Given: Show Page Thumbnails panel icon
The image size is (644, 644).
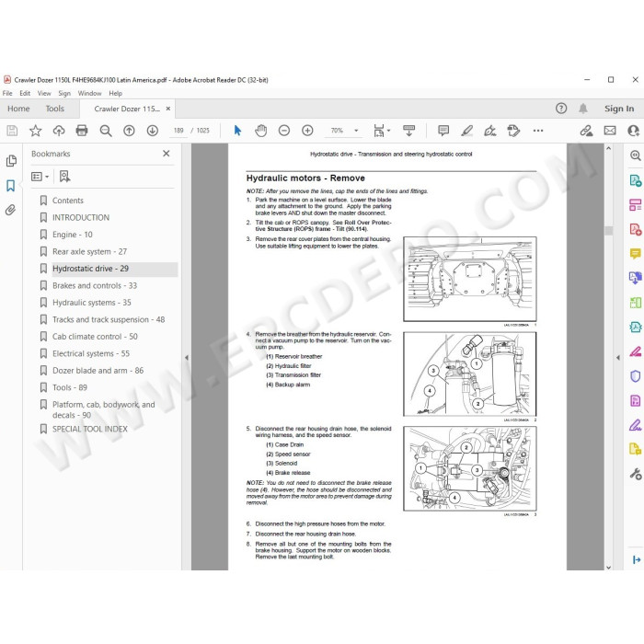Looking at the screenshot, I should [11, 161].
